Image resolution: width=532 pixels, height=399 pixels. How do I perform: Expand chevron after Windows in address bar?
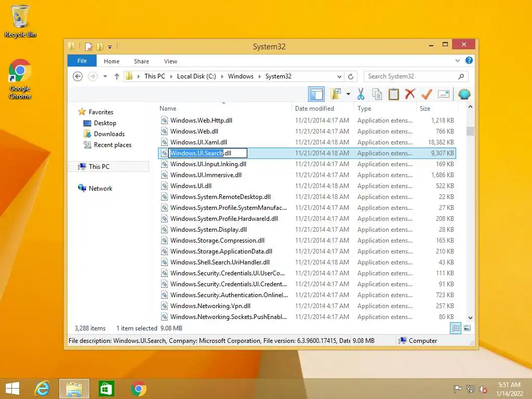click(x=260, y=76)
